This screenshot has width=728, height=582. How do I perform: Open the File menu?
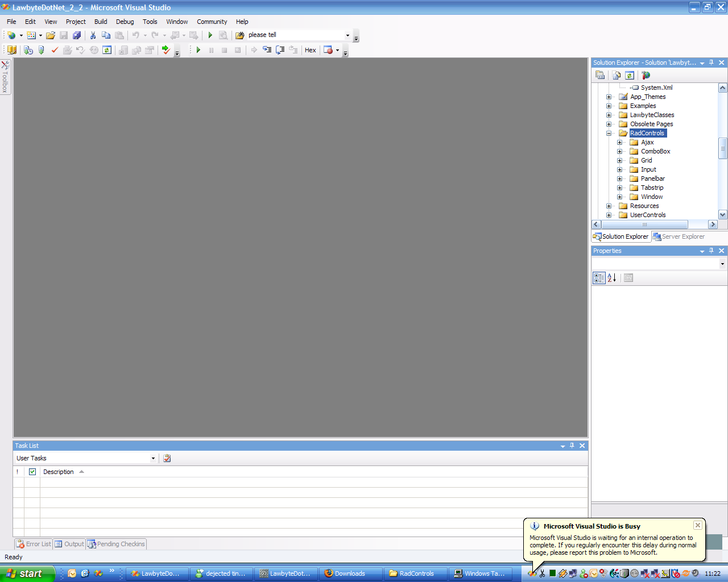pos(11,22)
